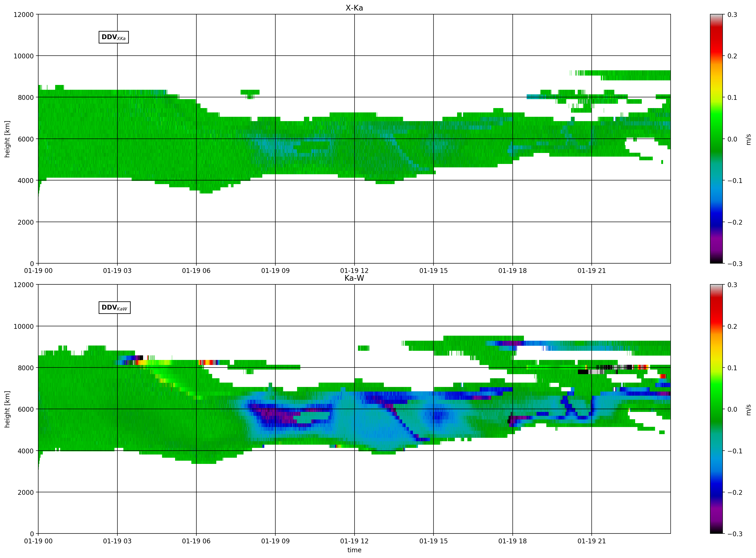This screenshot has width=756, height=558.
Task: Click the 10000 height tick label on top plot
Action: tap(24, 56)
